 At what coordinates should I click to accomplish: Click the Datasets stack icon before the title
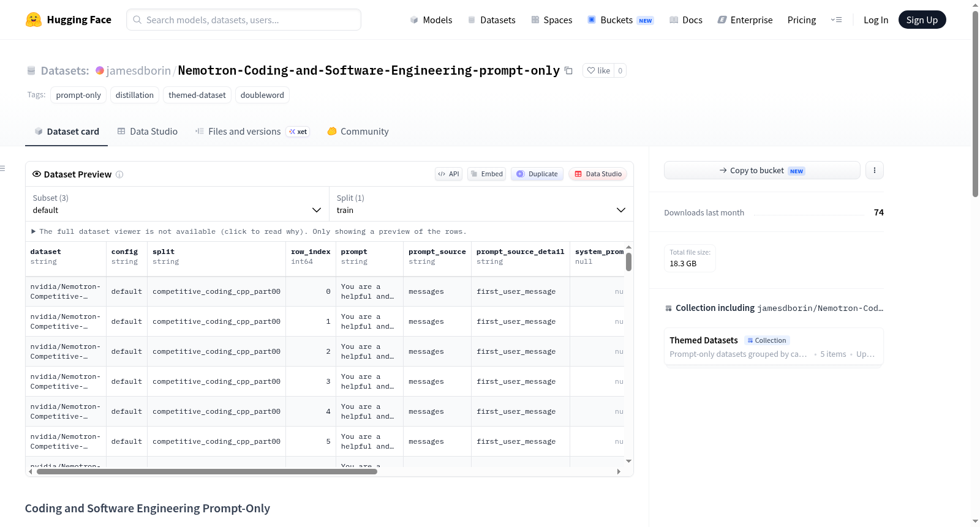(x=31, y=71)
